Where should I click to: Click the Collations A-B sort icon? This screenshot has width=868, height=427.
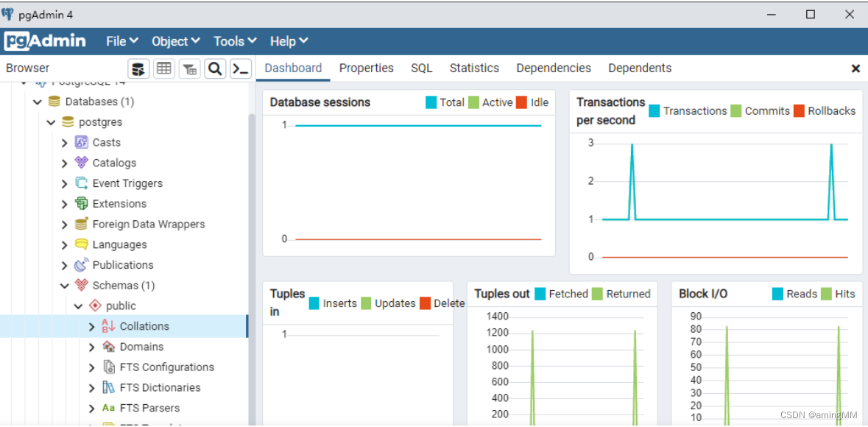point(108,326)
